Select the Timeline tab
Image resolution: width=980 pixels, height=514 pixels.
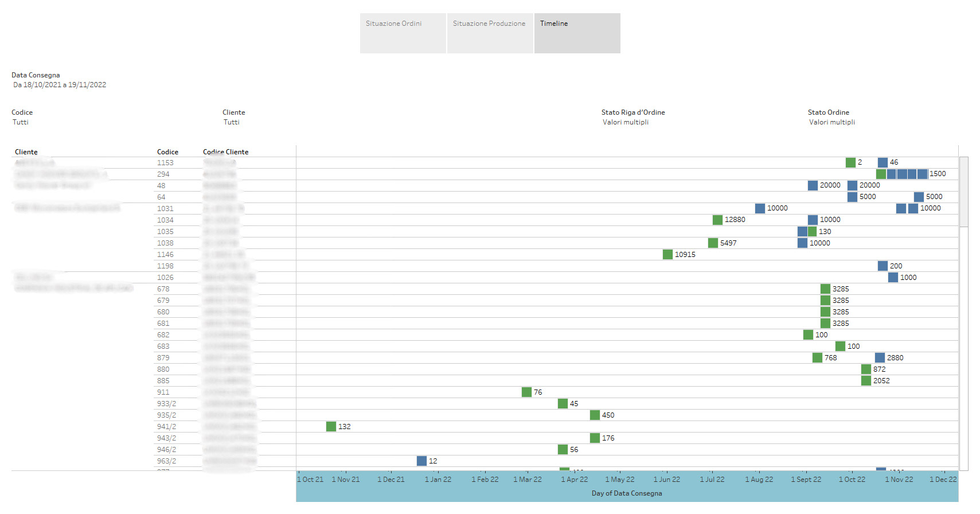tap(577, 33)
